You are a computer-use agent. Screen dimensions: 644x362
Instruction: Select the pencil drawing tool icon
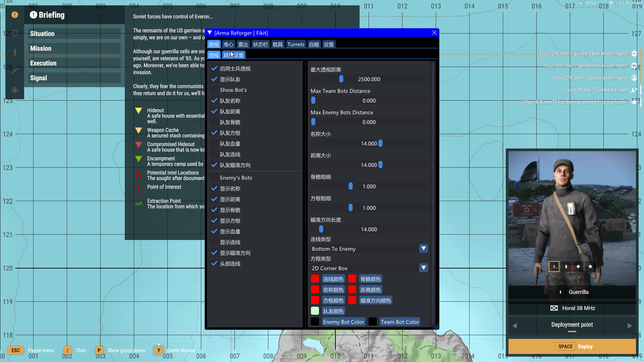(x=15, y=71)
